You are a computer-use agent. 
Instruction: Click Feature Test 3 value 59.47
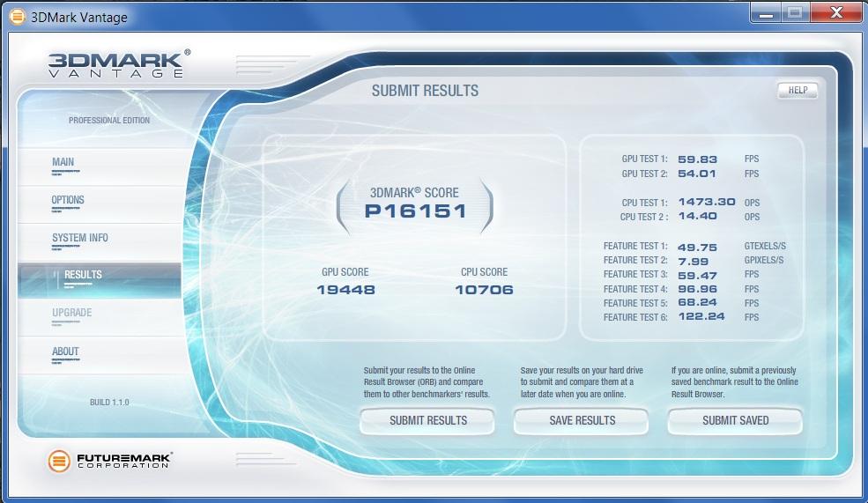pyautogui.click(x=698, y=276)
